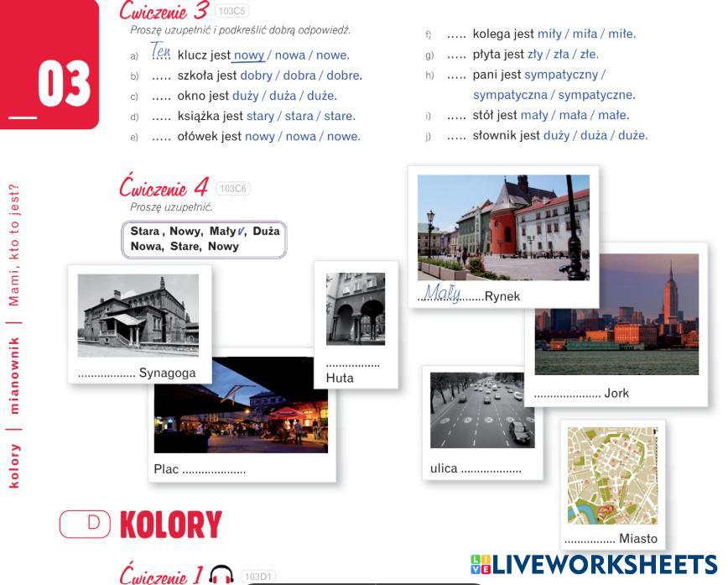Click the LIVEWORKSHEETS logo

coord(593,564)
